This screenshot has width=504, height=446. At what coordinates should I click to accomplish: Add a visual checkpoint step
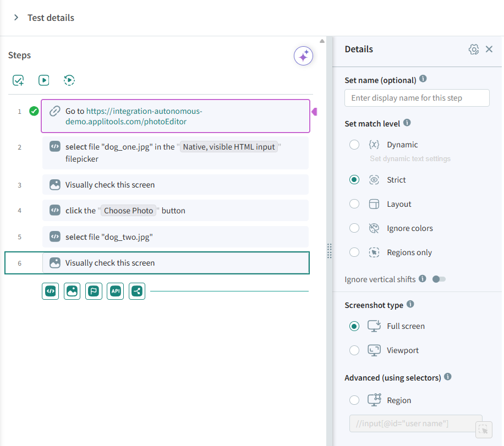coord(72,291)
